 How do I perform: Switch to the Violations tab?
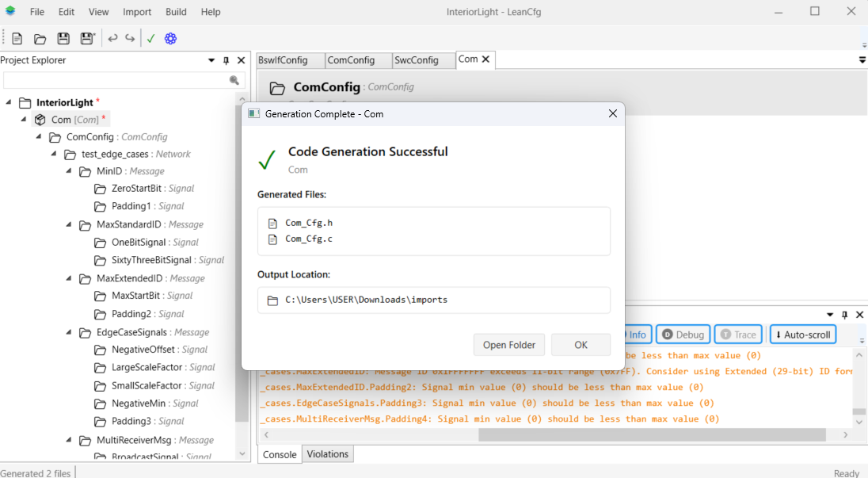[327, 454]
